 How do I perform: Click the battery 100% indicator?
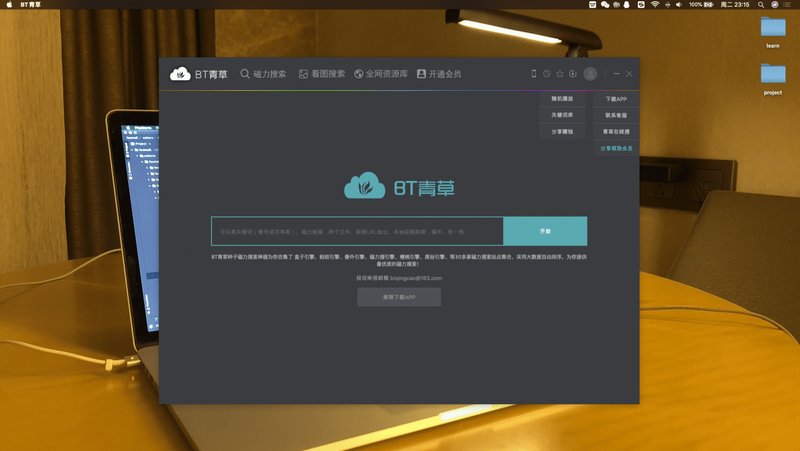click(x=702, y=5)
